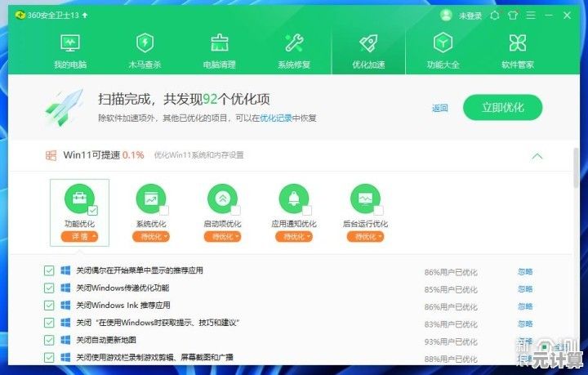Click the 360 logo in title bar
The image size is (588, 375).
coord(20,15)
